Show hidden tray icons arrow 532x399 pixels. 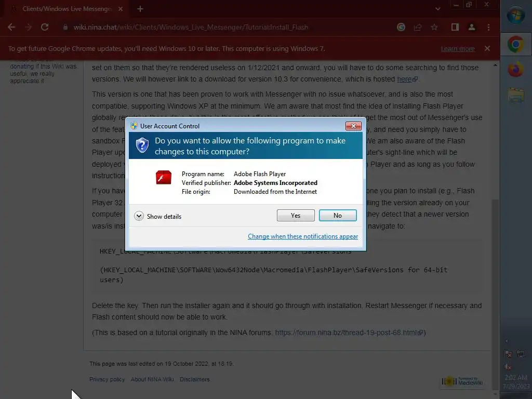point(506,341)
